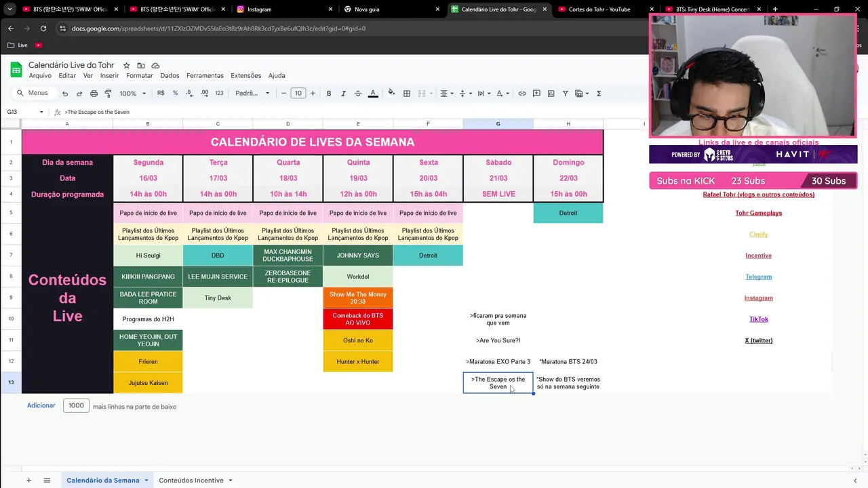
Task: Select the Hunter x Hunter cell
Action: pyautogui.click(x=358, y=361)
